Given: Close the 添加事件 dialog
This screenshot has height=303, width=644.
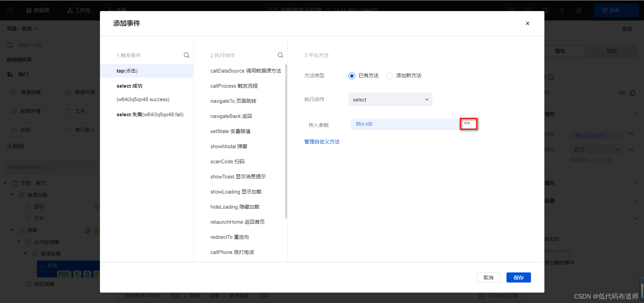Looking at the screenshot, I should coord(527,24).
